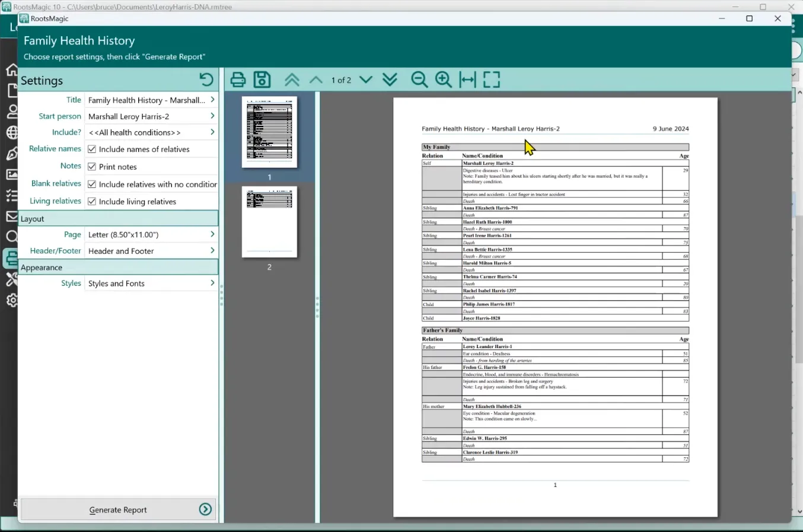Toggle the Print notes checkbox
The height and width of the screenshot is (532, 803).
coord(92,167)
